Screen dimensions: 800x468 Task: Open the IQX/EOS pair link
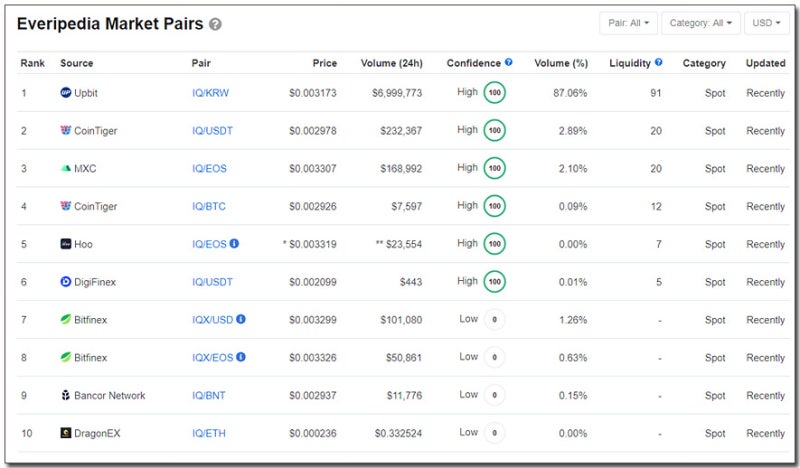pyautogui.click(x=212, y=357)
